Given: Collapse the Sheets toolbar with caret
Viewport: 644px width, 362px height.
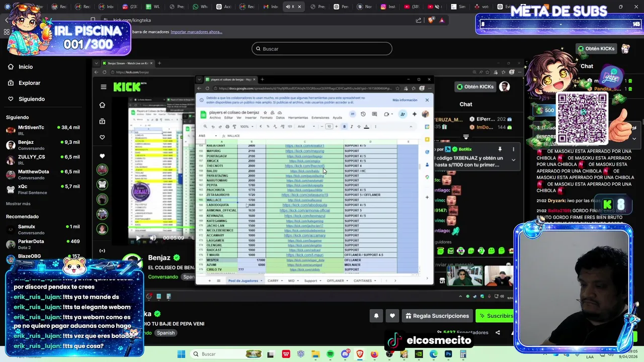Looking at the screenshot, I should click(411, 127).
